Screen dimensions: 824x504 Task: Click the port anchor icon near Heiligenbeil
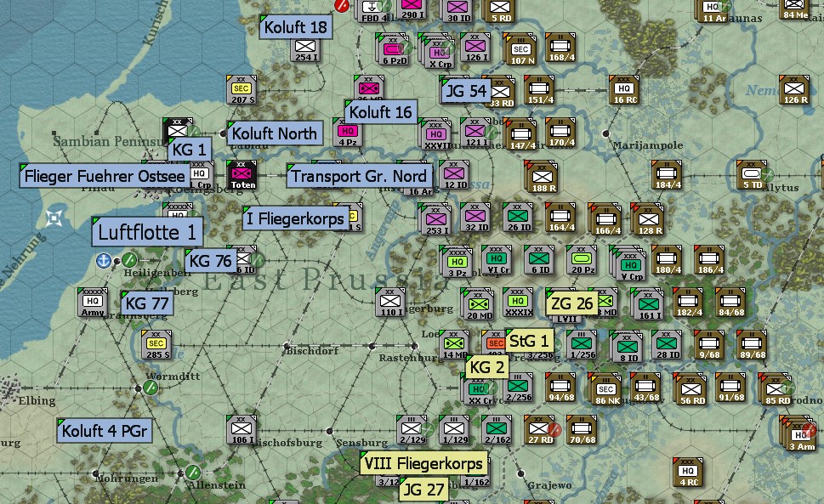103,260
